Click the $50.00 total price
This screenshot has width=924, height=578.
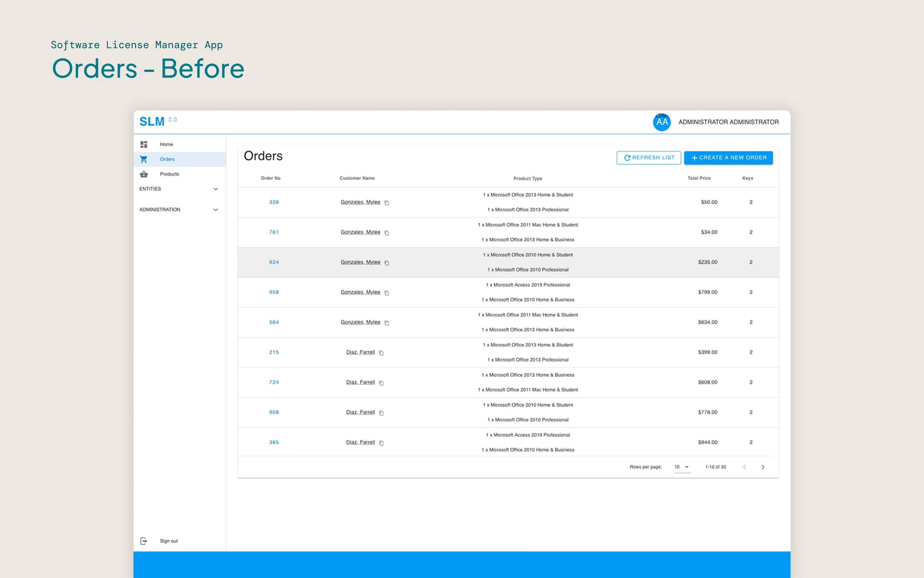click(709, 202)
